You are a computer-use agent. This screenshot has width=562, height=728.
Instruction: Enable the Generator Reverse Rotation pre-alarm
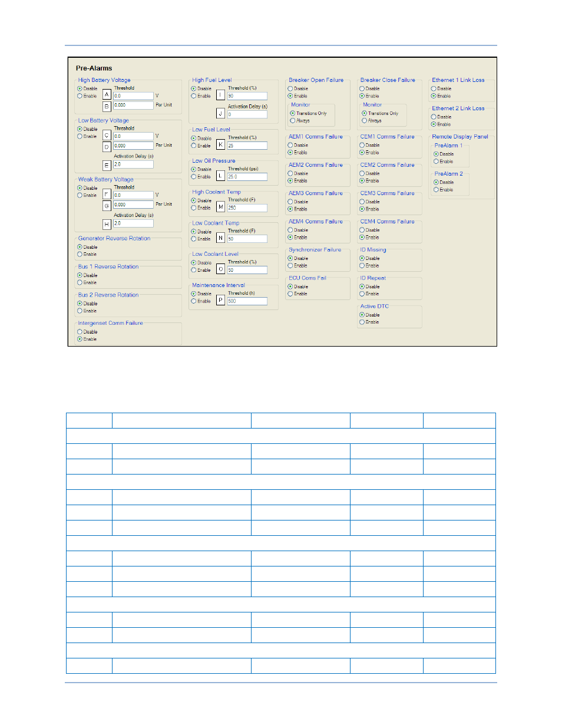pos(80,254)
